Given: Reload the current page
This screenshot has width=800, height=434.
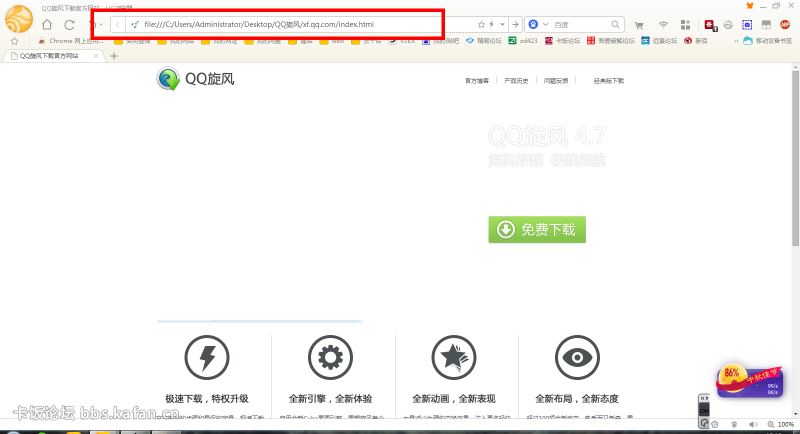Looking at the screenshot, I should (69, 24).
